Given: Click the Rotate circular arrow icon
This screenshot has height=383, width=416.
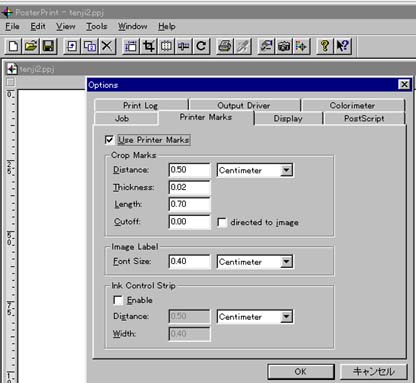Looking at the screenshot, I should point(201,46).
